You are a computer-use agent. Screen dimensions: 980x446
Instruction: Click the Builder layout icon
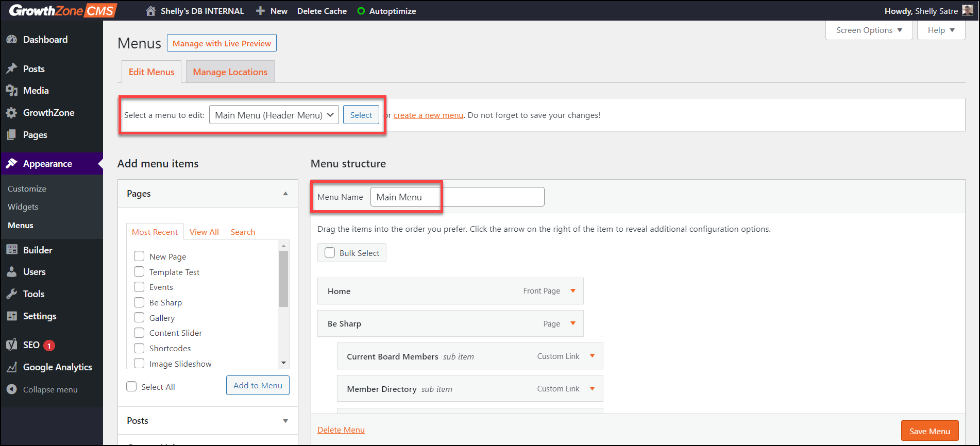[x=12, y=250]
